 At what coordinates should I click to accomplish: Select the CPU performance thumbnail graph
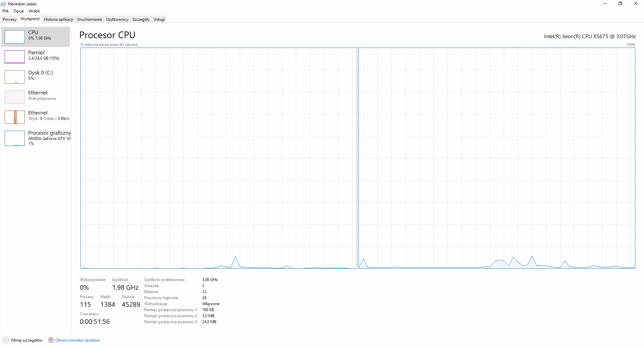coord(15,37)
